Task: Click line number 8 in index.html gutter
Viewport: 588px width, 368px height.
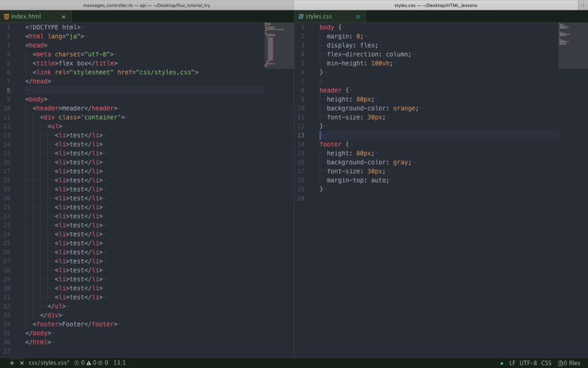Action: (8, 90)
